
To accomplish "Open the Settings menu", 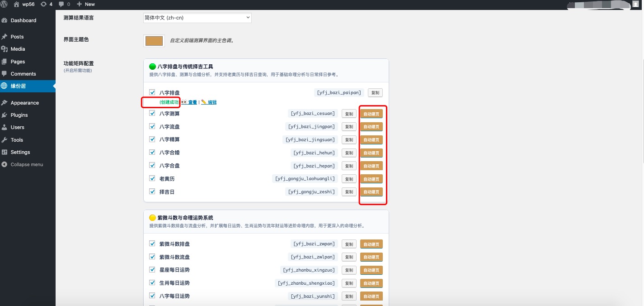I will (28, 152).
